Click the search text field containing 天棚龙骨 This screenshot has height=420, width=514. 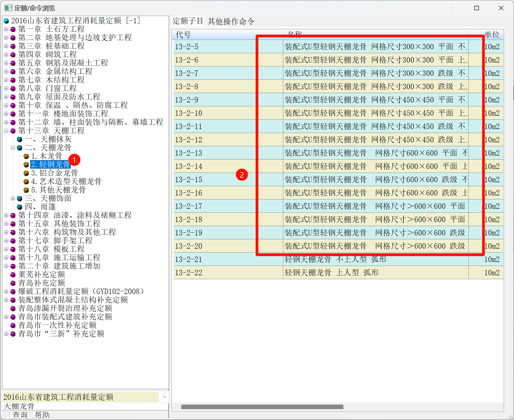point(85,406)
